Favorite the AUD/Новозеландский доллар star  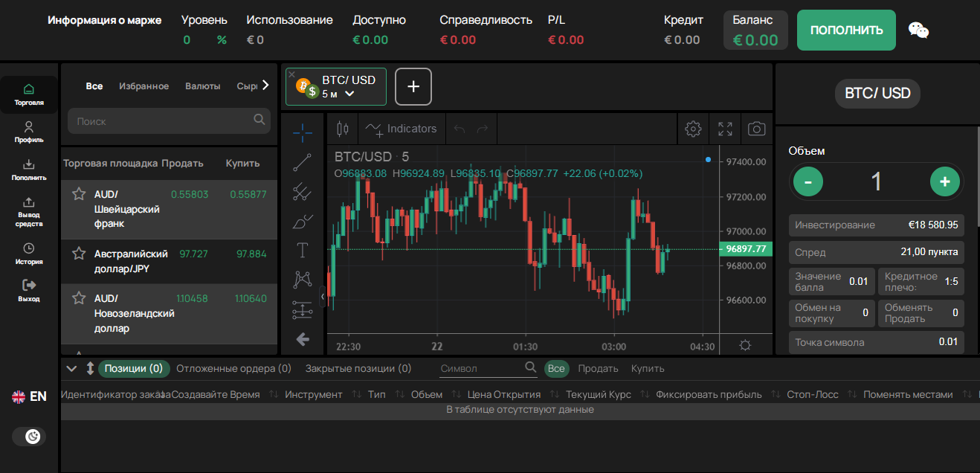[x=79, y=298]
